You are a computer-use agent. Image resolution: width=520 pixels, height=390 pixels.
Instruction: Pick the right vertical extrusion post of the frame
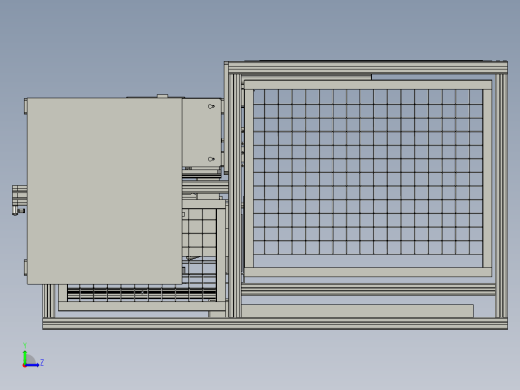click(501, 195)
